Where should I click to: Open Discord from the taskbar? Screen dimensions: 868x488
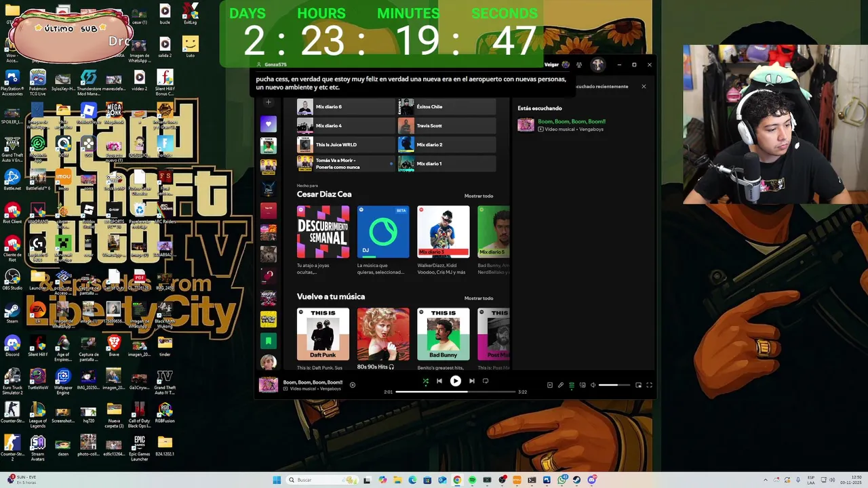pos(592,480)
